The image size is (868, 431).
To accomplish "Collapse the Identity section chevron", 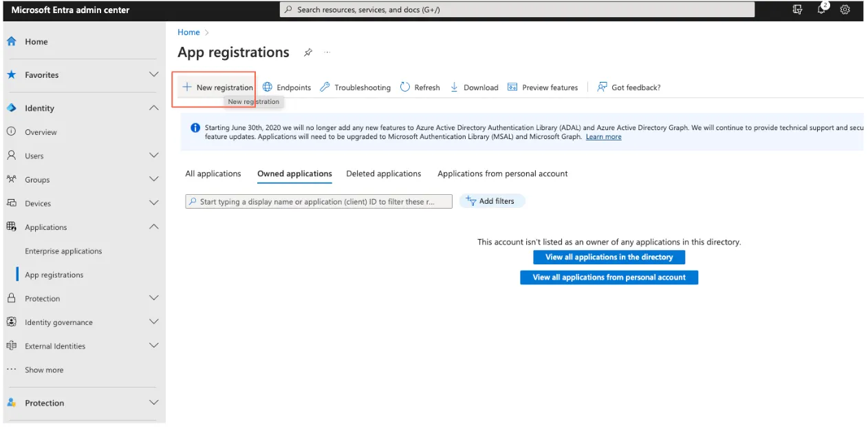I will click(154, 107).
